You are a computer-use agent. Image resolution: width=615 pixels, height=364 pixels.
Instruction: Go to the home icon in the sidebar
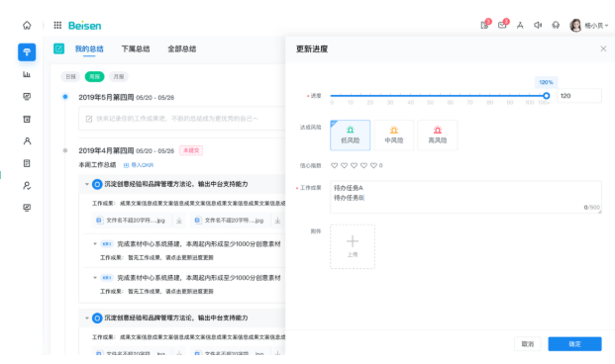click(27, 26)
